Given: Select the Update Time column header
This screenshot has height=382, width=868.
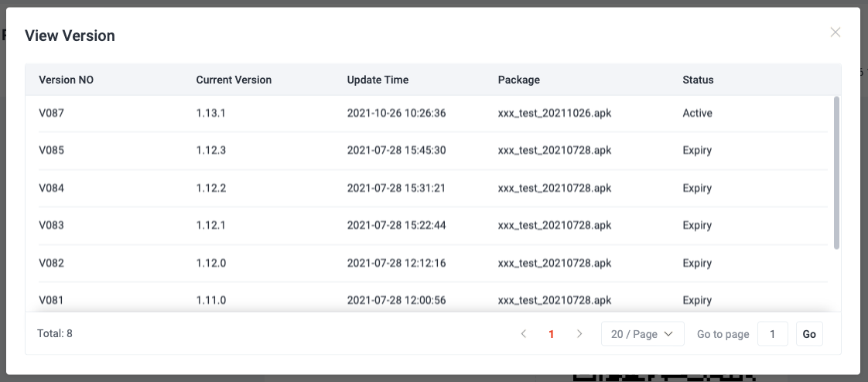Looking at the screenshot, I should [378, 80].
